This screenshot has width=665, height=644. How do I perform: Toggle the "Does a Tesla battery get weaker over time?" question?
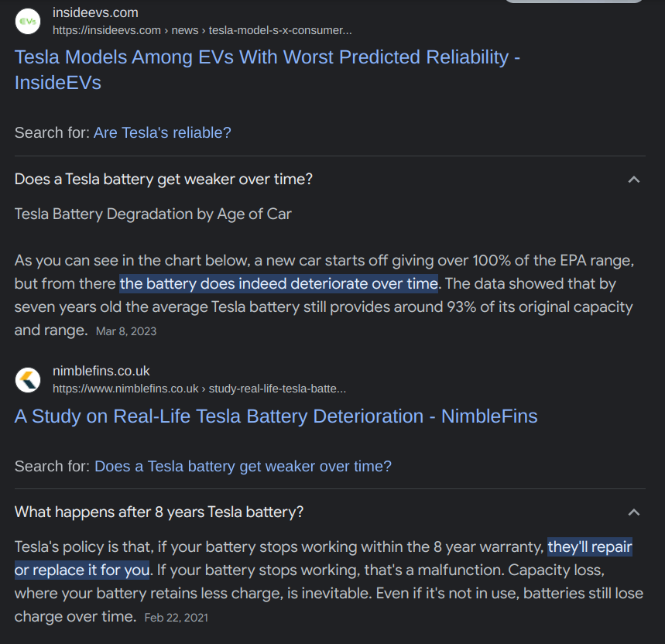tap(163, 180)
